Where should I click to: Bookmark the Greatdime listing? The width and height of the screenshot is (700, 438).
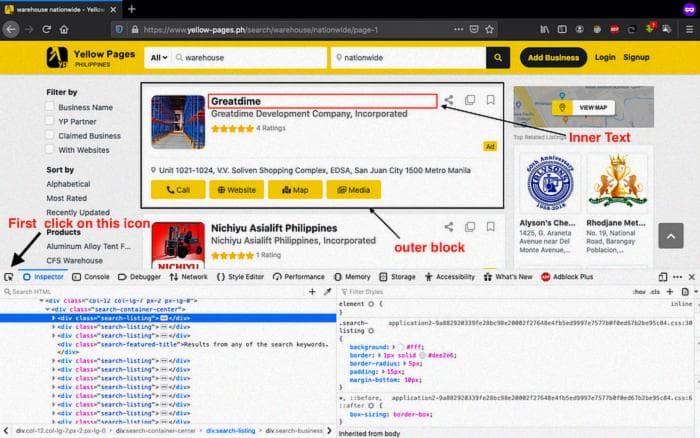click(x=491, y=100)
